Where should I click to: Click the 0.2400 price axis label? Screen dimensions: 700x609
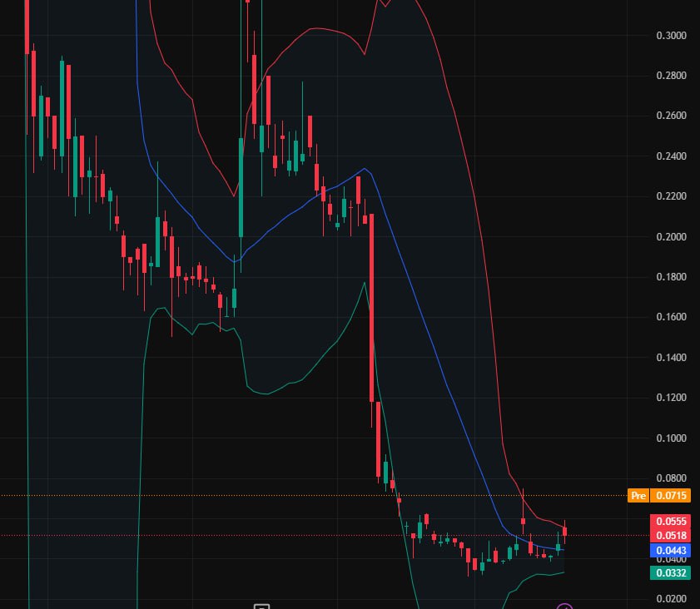point(671,156)
